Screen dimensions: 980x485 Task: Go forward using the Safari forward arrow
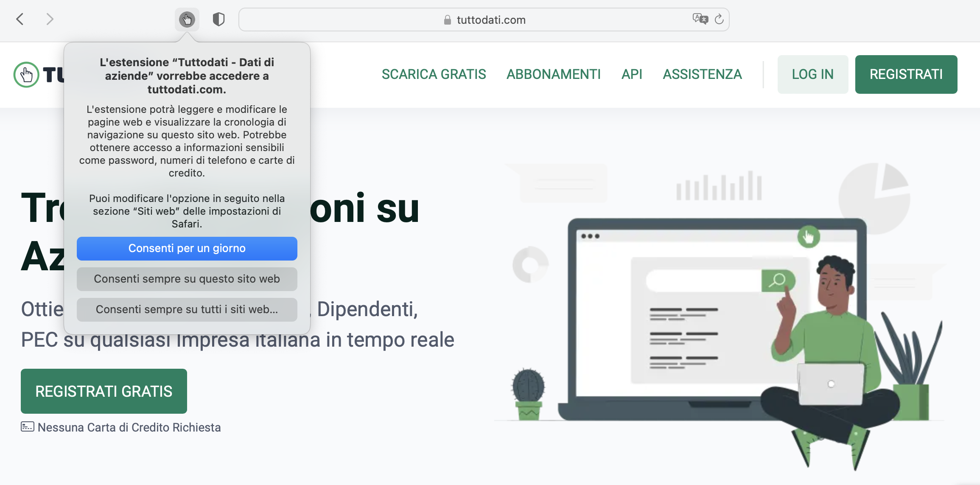click(x=50, y=19)
